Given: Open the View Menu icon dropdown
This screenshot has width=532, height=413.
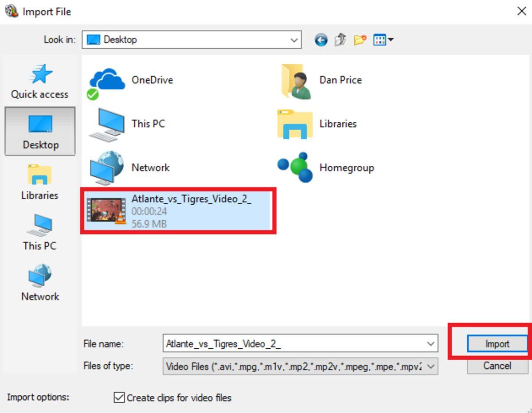Looking at the screenshot, I should (x=383, y=40).
